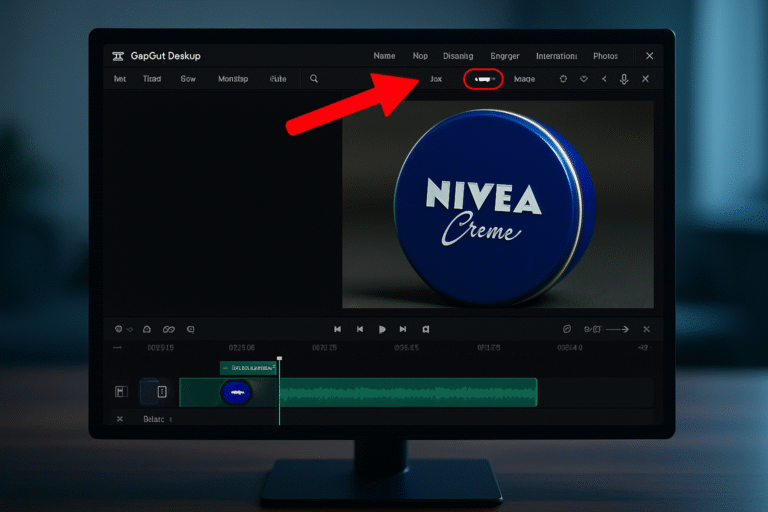Click the timeline zoom icon at ruler start
Screen dimensions: 768x512
pos(117,348)
